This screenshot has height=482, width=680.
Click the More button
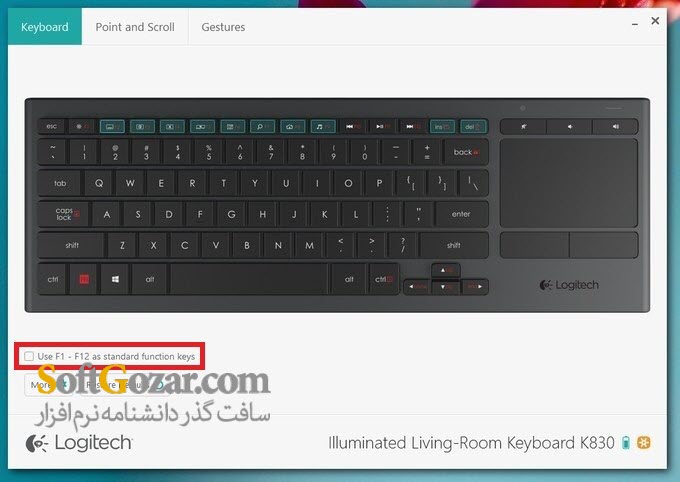[x=49, y=385]
